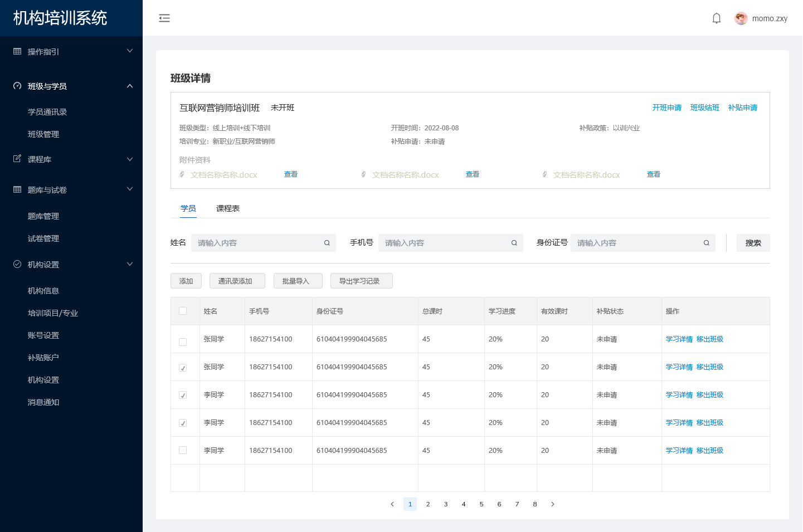Viewport: 803px width, 532px height.
Task: Collapse the 班级与学员 menu chevron
Action: 130,86
